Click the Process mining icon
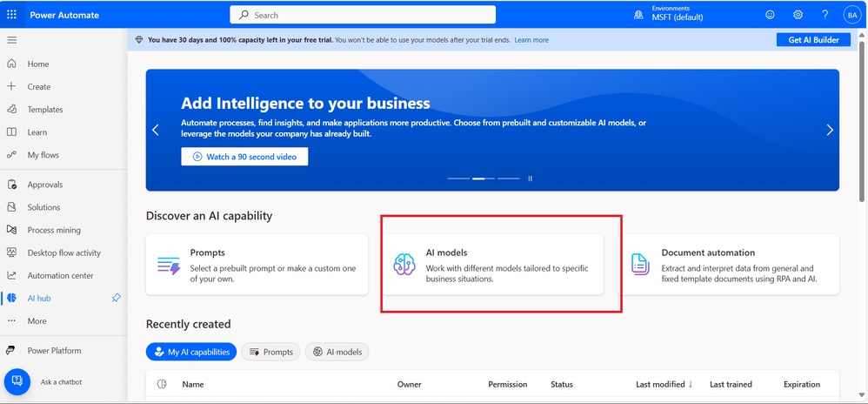 tap(11, 230)
